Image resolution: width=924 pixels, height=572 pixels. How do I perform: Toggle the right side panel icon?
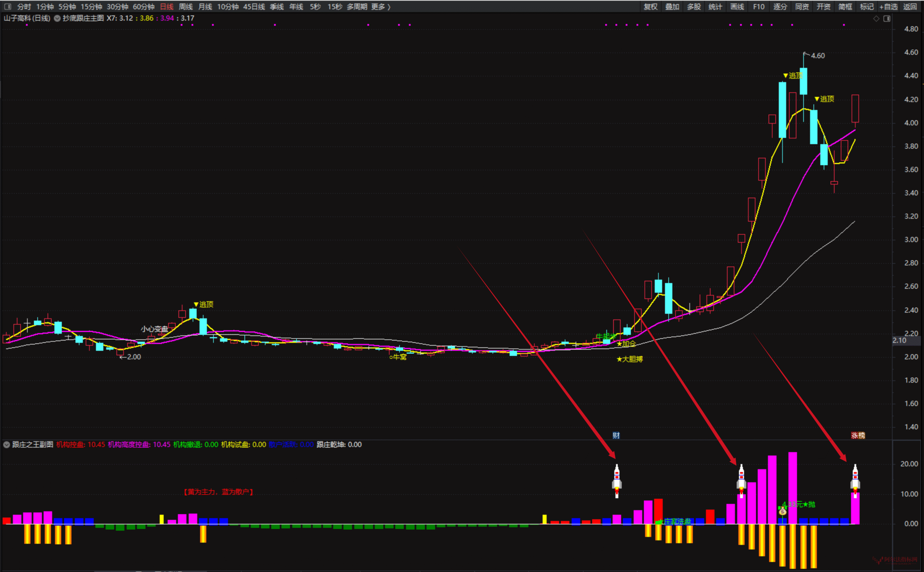[x=886, y=18]
